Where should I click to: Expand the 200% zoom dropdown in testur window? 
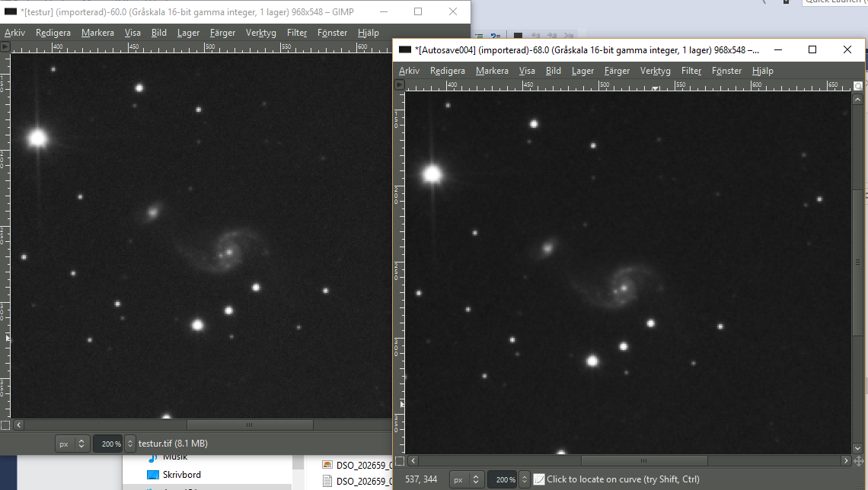pos(130,443)
